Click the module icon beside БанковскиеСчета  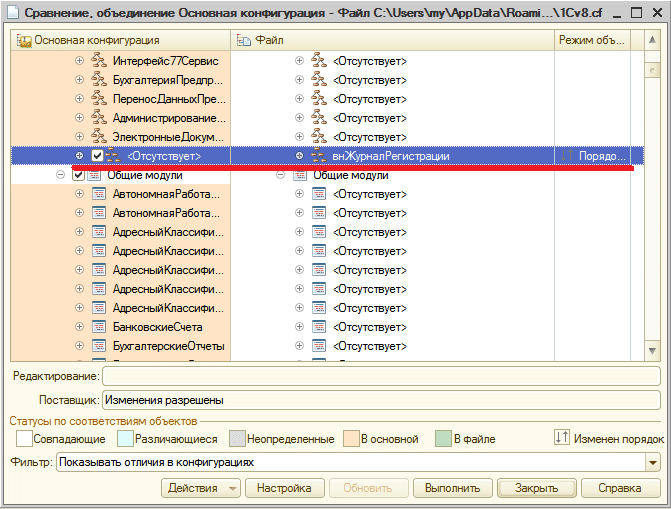click(x=99, y=327)
